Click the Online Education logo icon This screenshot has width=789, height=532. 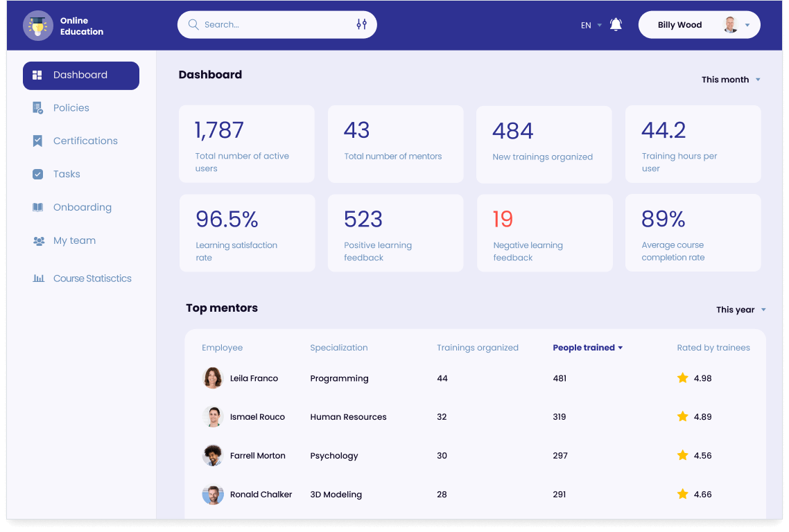(x=38, y=26)
